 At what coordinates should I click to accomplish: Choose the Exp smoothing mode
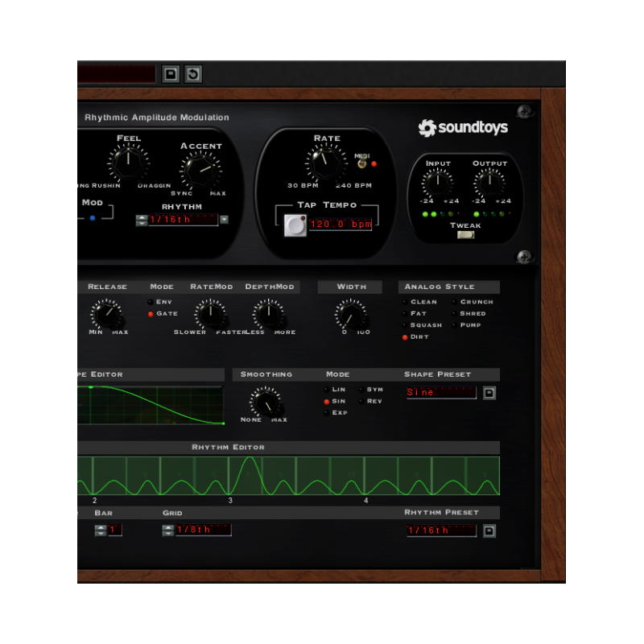tap(324, 412)
